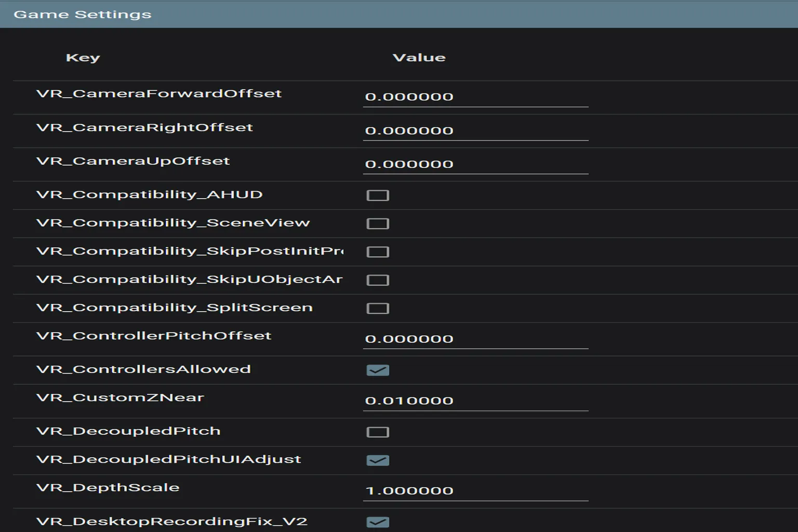Focus the VR_DepthScale value 1.000000

point(475,491)
